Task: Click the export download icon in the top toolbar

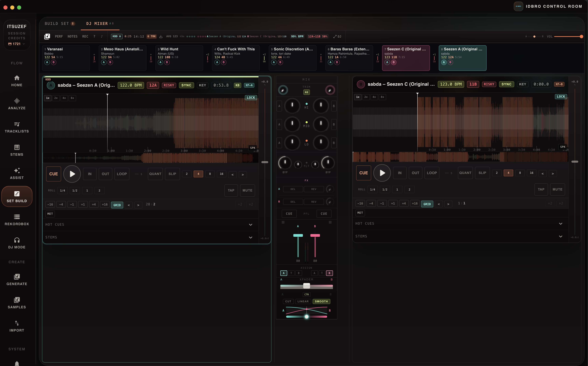Action: click(161, 37)
